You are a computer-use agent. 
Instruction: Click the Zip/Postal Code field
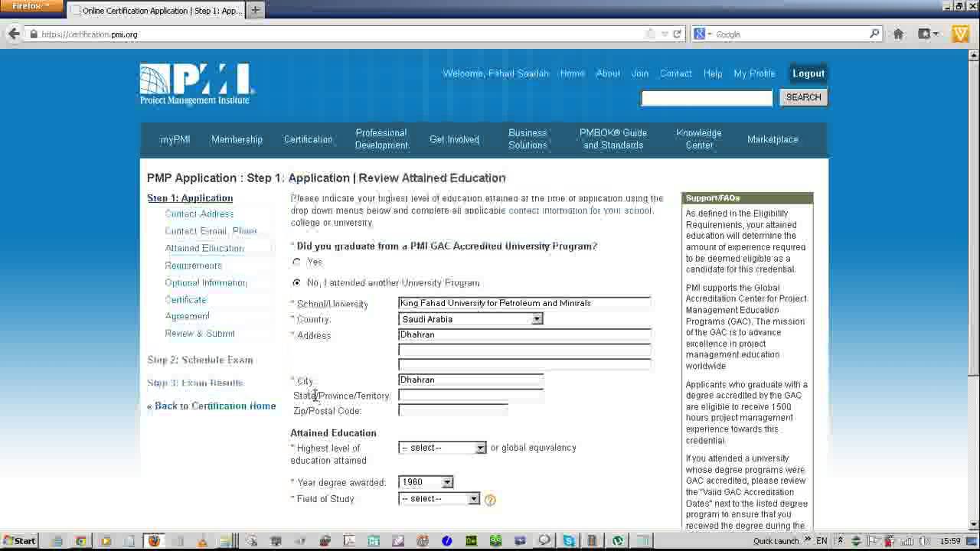click(453, 411)
